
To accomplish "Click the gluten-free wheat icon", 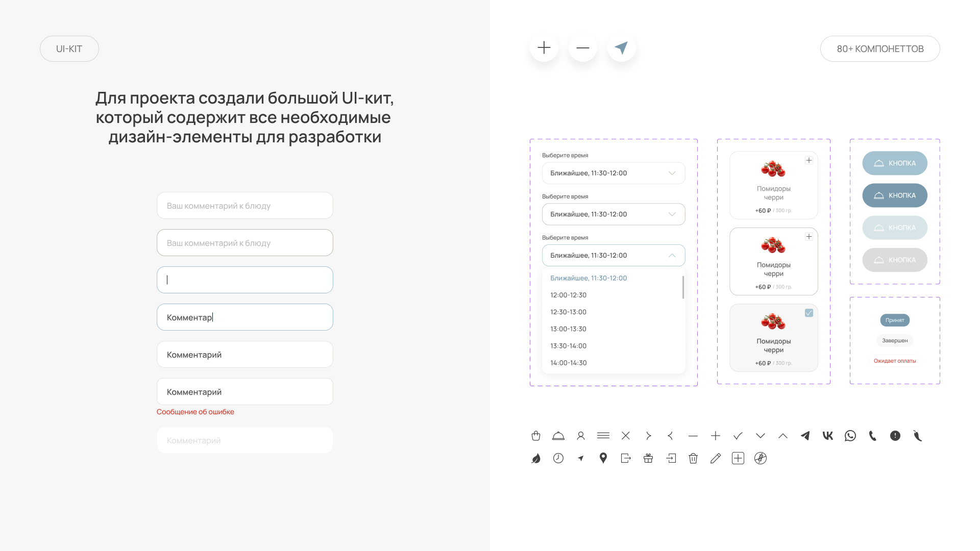I will [x=760, y=458].
